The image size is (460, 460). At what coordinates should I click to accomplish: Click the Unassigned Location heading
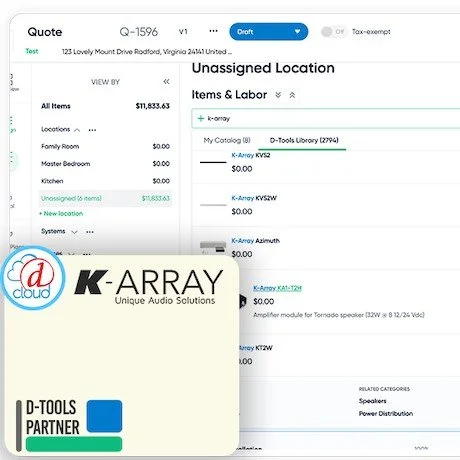coord(263,68)
